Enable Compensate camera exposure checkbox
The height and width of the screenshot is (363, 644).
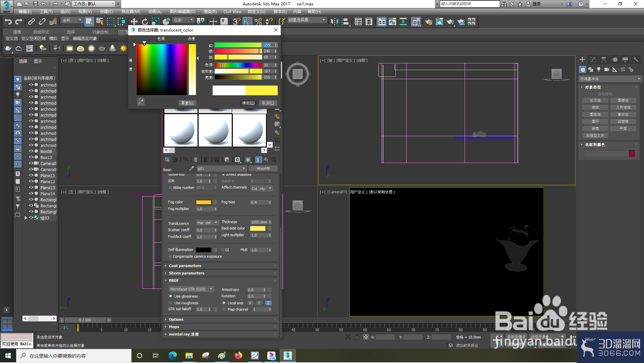[170, 256]
